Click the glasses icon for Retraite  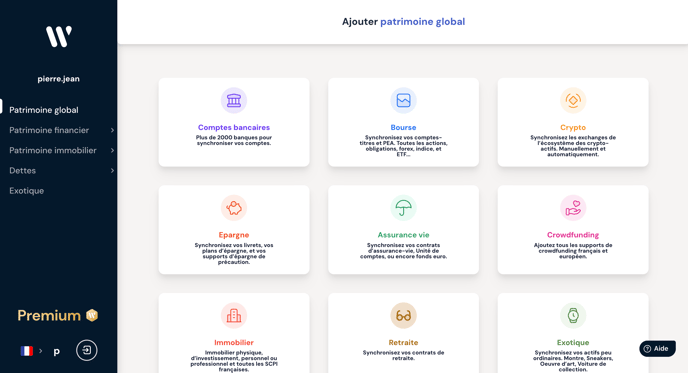point(403,316)
